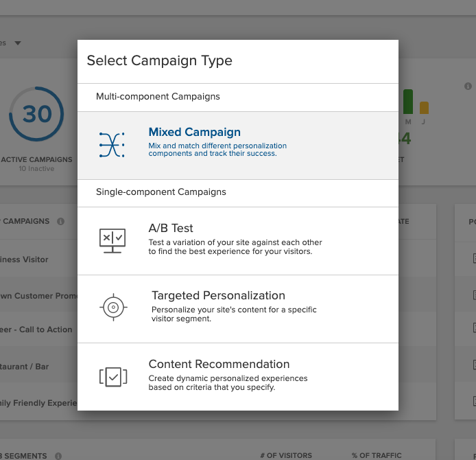Click the green M bar in chart
Image resolution: width=476 pixels, height=460 pixels.
coord(408,102)
